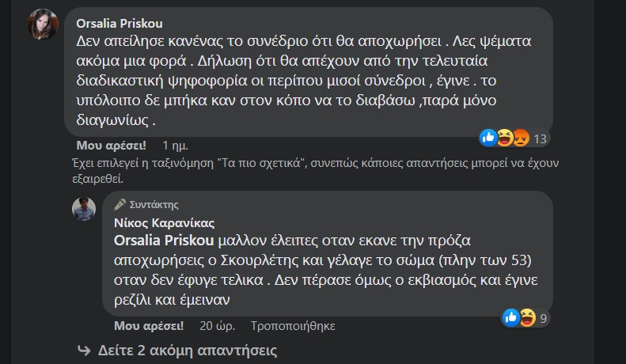The width and height of the screenshot is (626, 364).
Task: Like Orsalia Priskou's comment with Μου αρέσει!
Action: coord(111,146)
